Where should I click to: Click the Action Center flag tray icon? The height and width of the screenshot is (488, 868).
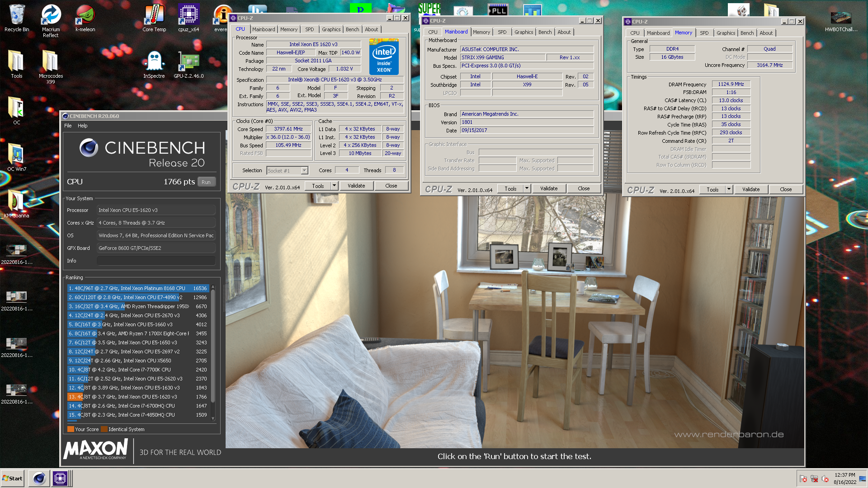pos(803,479)
